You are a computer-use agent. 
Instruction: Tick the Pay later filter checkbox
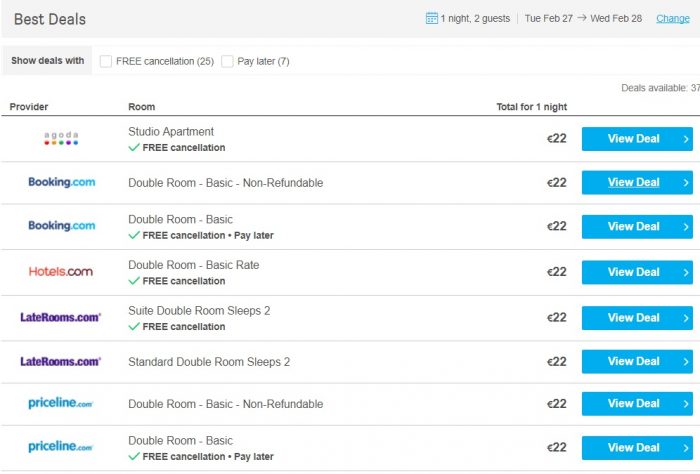click(x=227, y=61)
